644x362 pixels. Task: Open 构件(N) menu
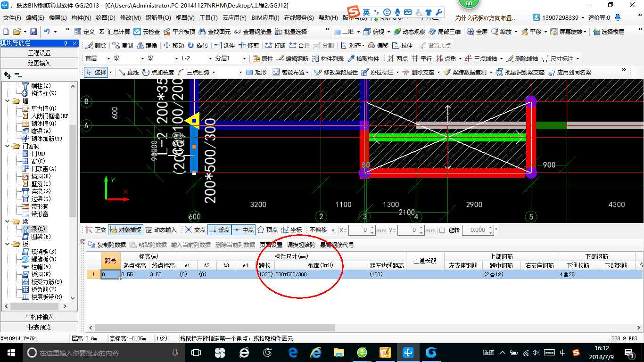(81, 18)
